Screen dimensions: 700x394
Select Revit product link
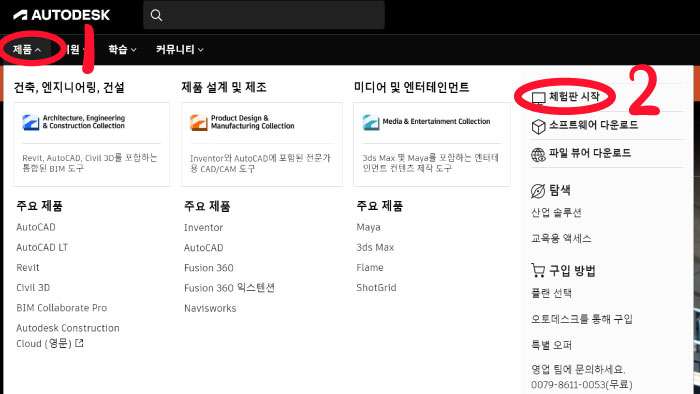click(28, 267)
